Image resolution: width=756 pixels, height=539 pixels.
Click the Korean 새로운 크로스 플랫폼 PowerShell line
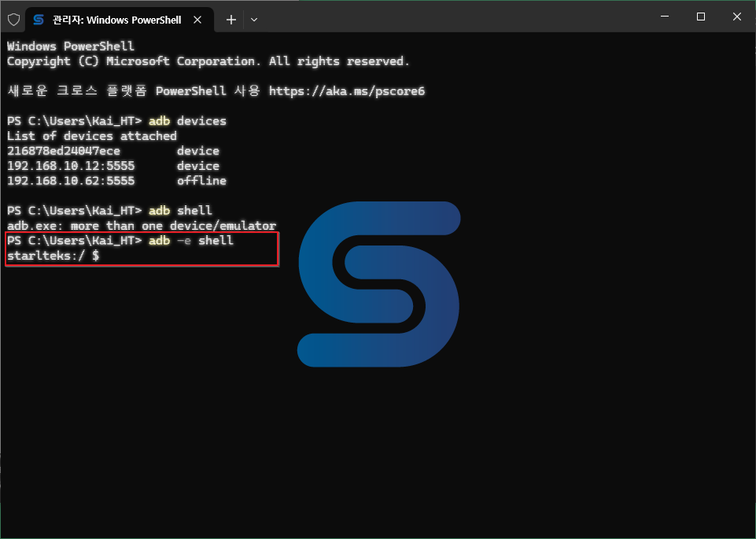tap(216, 91)
